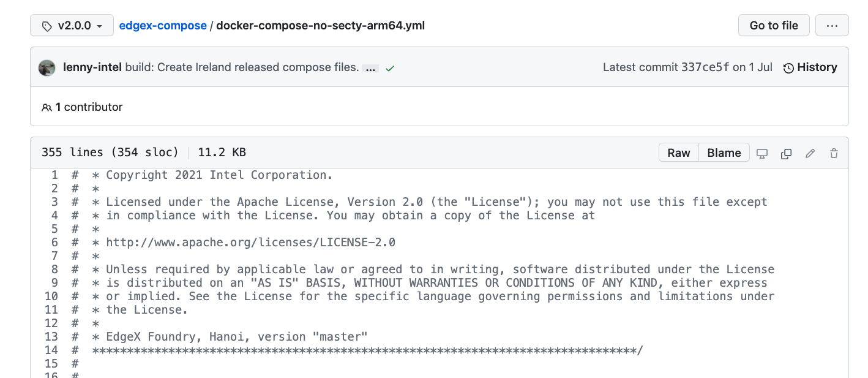Select line number 6

point(54,242)
